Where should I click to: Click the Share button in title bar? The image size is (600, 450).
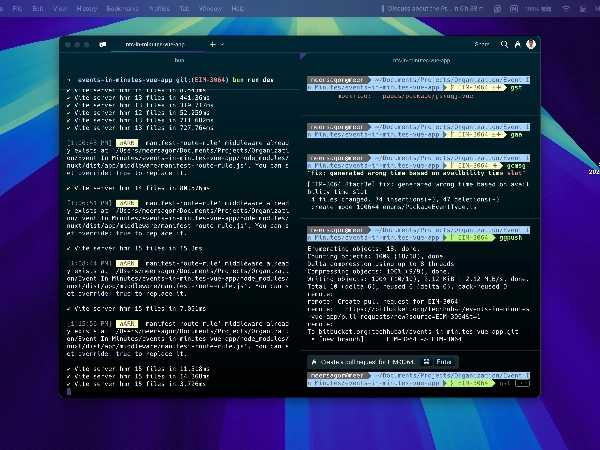[x=482, y=44]
